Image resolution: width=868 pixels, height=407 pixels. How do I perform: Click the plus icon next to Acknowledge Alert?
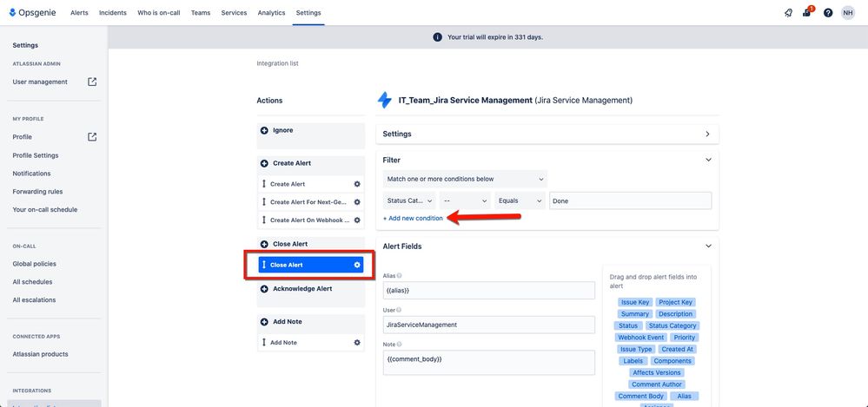(264, 289)
